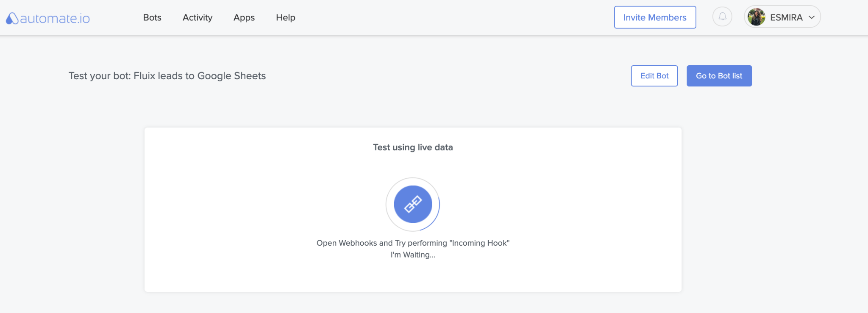Click the ESMIRA username label
The height and width of the screenshot is (313, 868).
[x=786, y=17]
